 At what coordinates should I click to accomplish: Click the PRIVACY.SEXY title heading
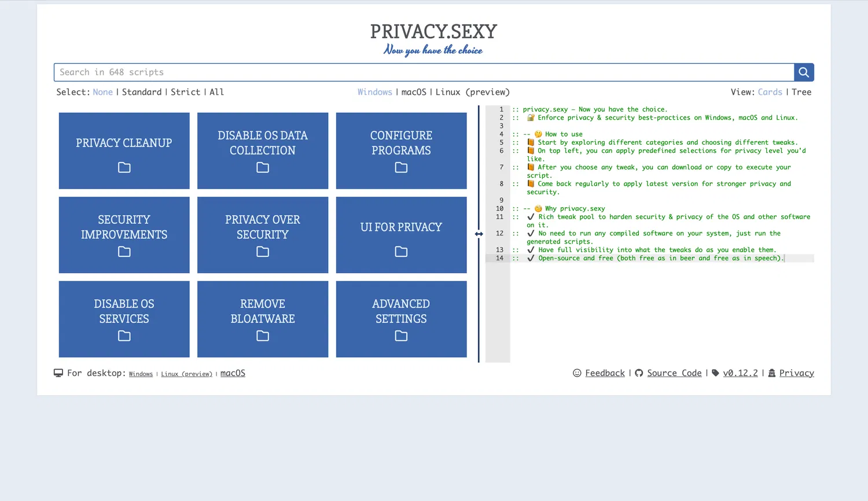(434, 31)
